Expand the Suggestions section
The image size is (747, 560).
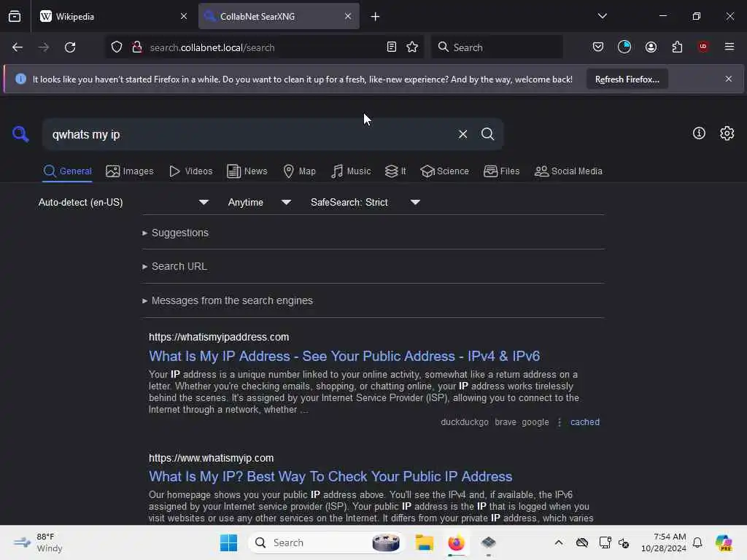pos(175,233)
